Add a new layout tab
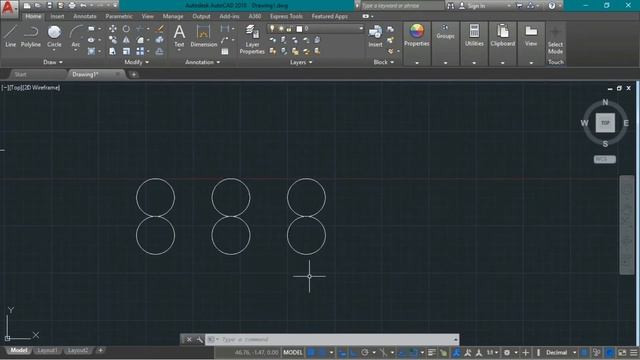This screenshot has width=640, height=360. click(100, 350)
